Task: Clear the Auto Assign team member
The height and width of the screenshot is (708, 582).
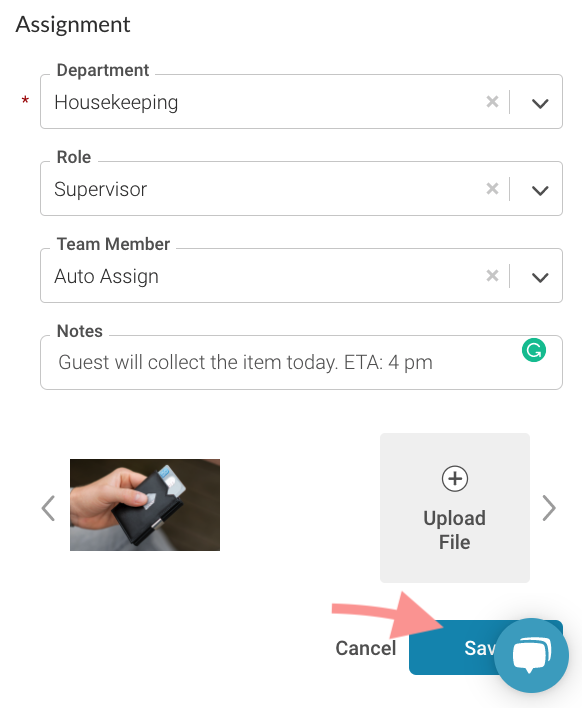Action: 492,276
